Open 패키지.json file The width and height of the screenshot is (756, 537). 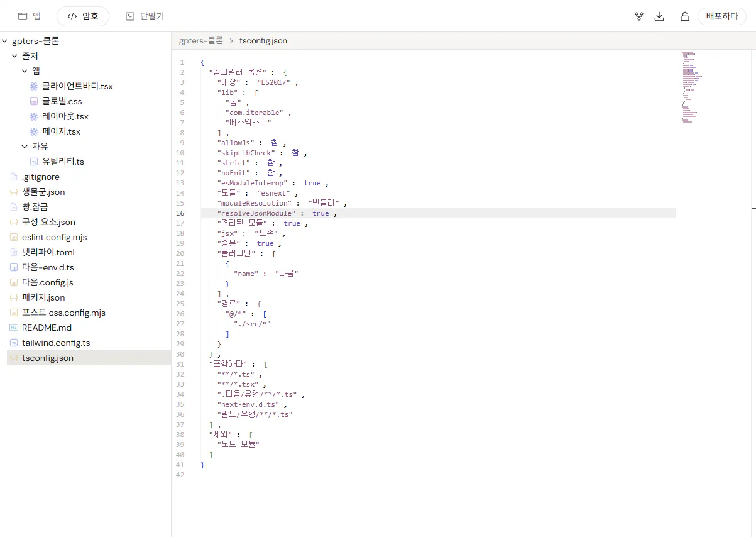pyautogui.click(x=43, y=297)
